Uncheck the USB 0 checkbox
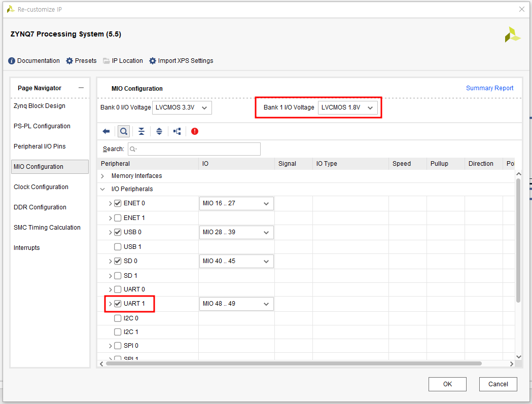 (x=118, y=232)
